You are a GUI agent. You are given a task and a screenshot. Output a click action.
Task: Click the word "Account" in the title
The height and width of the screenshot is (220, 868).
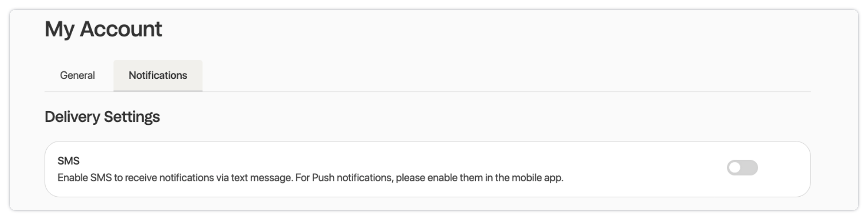coord(121,29)
